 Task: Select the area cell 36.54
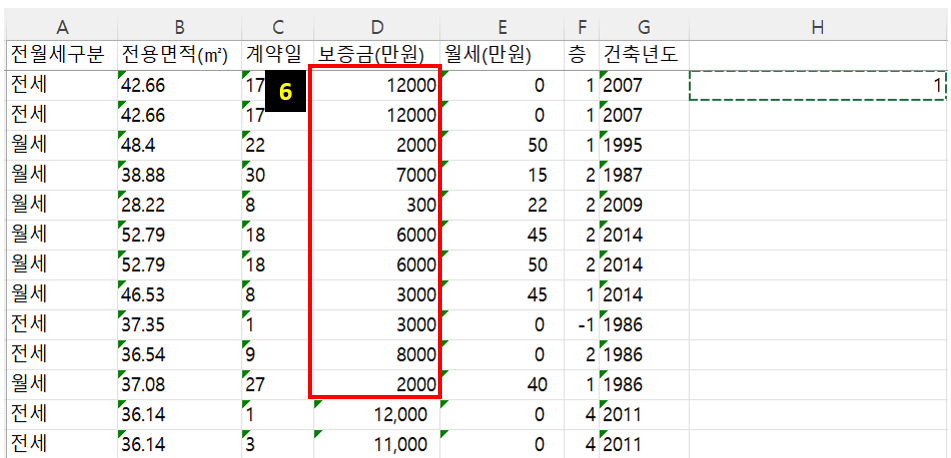coord(179,355)
